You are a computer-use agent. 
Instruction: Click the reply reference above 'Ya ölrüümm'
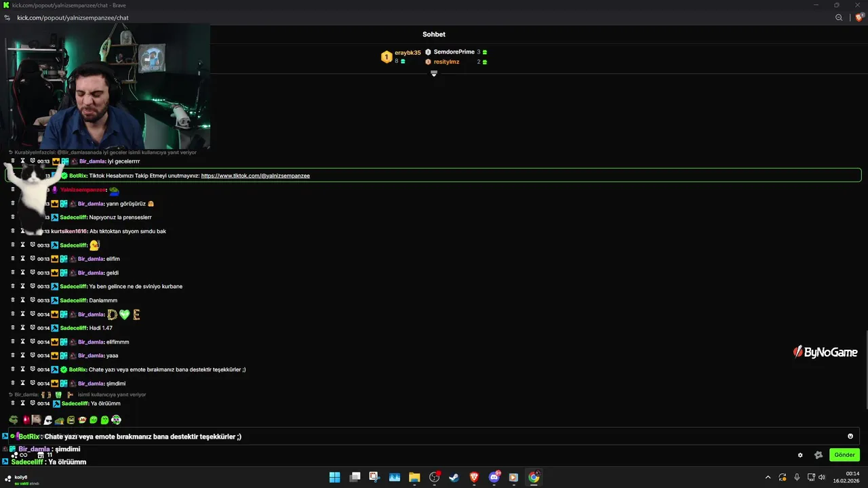pyautogui.click(x=77, y=394)
